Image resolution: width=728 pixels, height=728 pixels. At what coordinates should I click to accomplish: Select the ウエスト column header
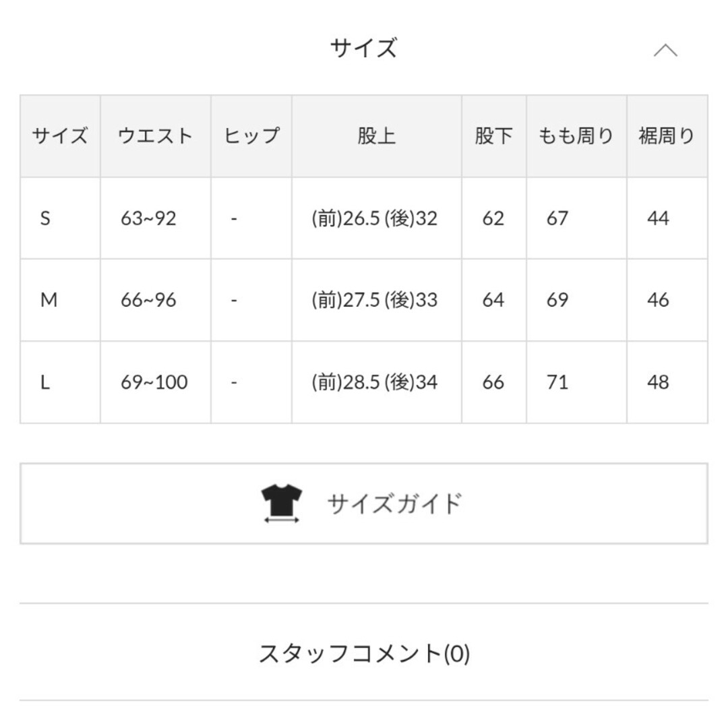click(156, 136)
